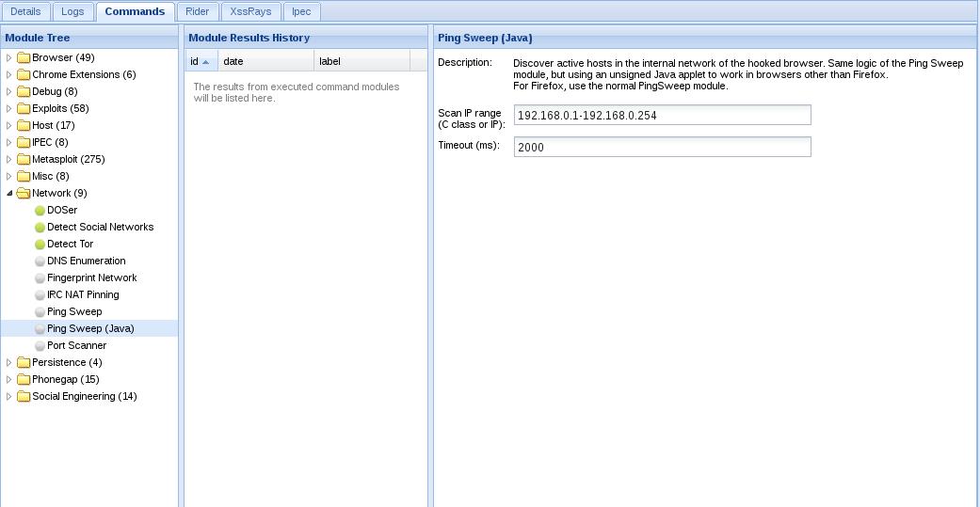Click the Metasploit folder icon
This screenshot has height=507, width=980.
point(24,159)
